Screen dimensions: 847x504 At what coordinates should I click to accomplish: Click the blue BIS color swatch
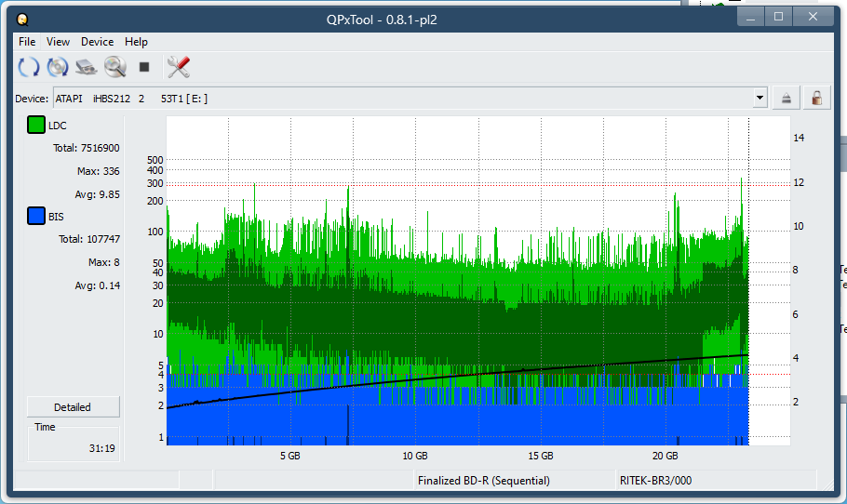click(36, 217)
